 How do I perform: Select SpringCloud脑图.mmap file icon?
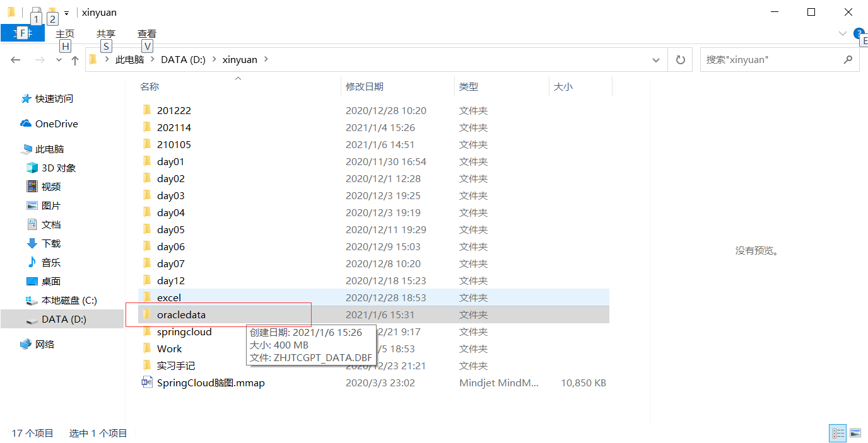coord(147,382)
